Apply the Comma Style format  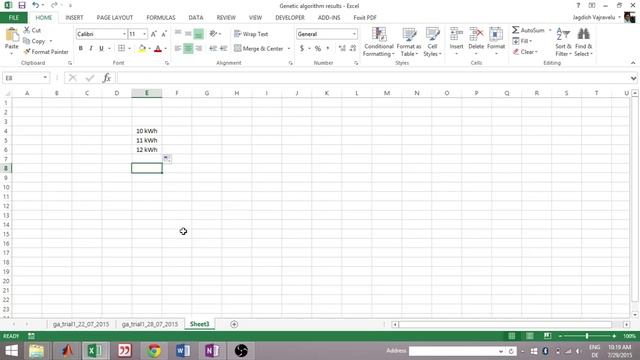[x=328, y=49]
